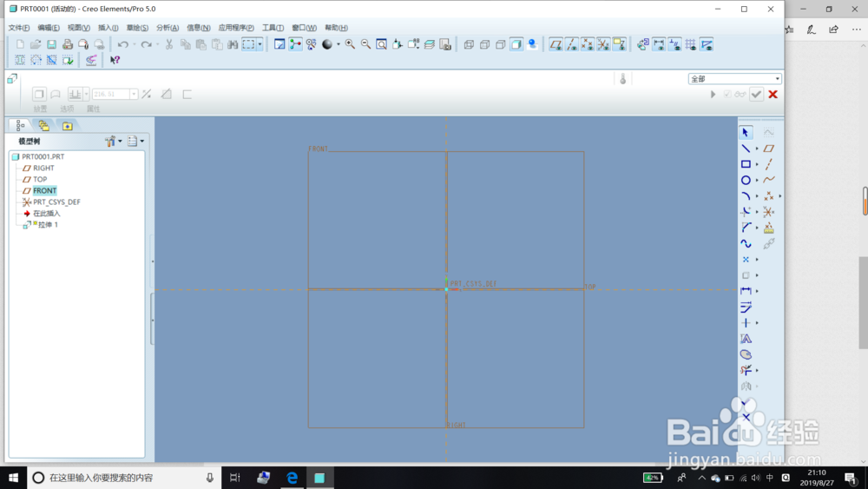This screenshot has width=868, height=489.
Task: Confirm the extrude feature with checkmark
Action: pyautogui.click(x=756, y=94)
